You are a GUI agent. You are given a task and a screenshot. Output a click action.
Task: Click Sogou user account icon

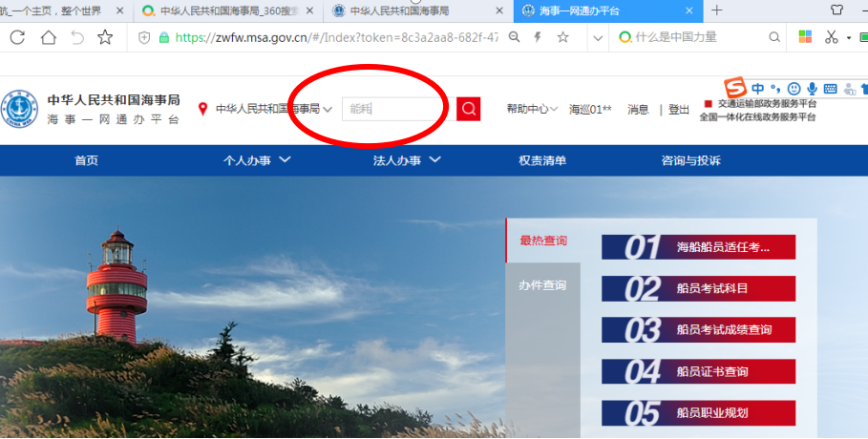pos(849,89)
